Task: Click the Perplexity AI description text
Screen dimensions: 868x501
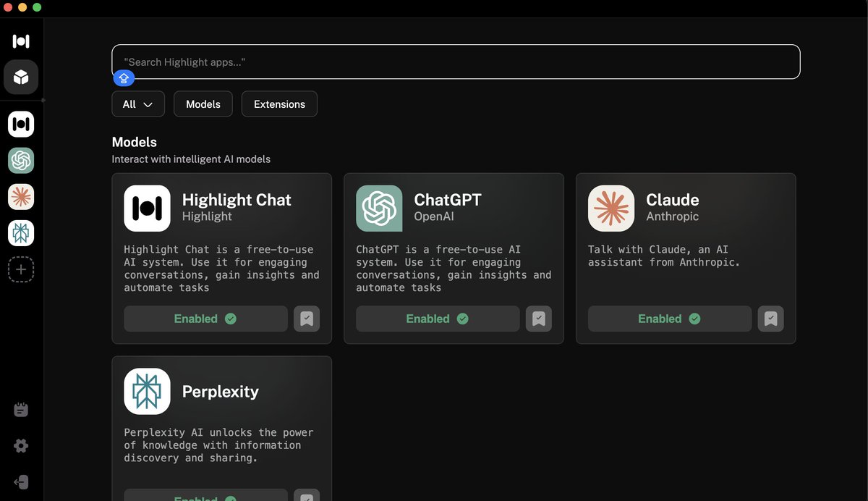Action: (218, 445)
